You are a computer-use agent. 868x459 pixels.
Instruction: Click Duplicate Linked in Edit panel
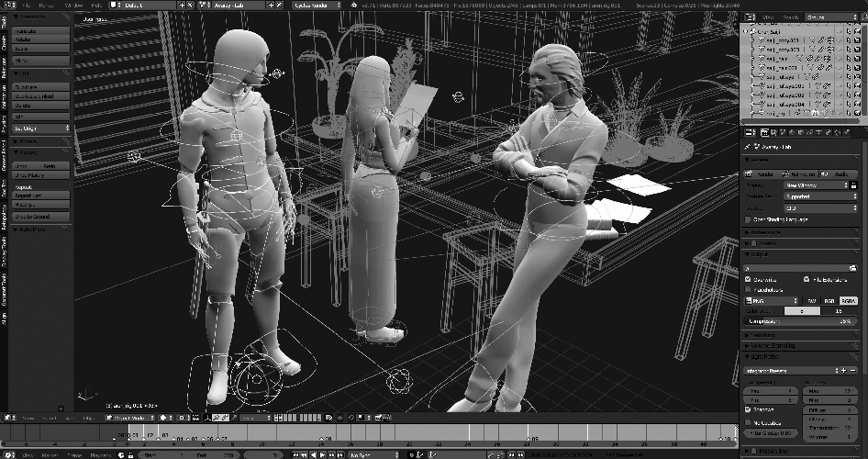41,95
